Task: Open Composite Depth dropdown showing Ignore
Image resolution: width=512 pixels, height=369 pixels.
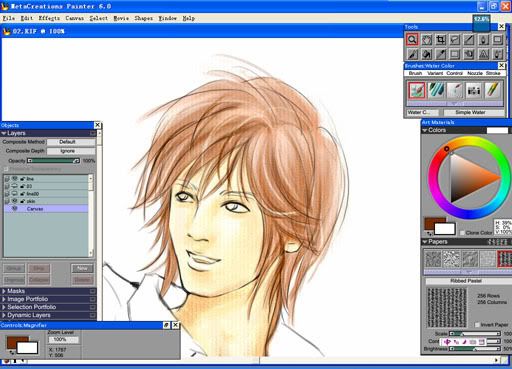Action: (71, 151)
